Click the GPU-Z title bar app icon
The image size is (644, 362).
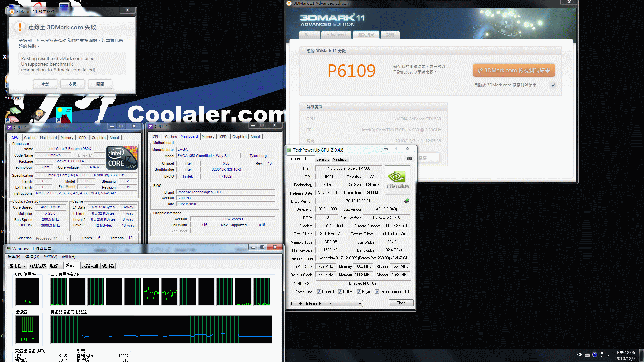click(x=289, y=150)
